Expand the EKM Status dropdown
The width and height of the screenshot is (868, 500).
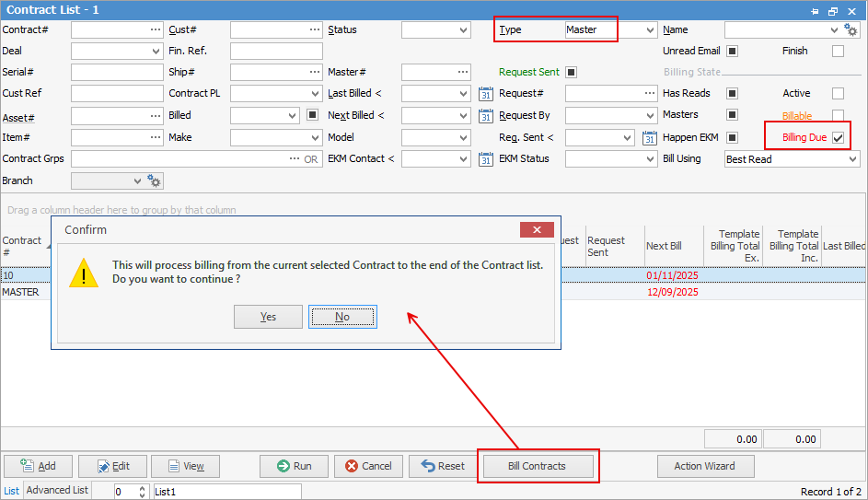click(651, 159)
